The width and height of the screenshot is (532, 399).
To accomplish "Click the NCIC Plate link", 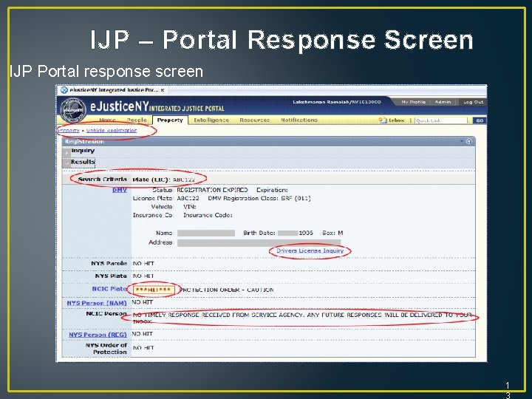I will click(109, 289).
